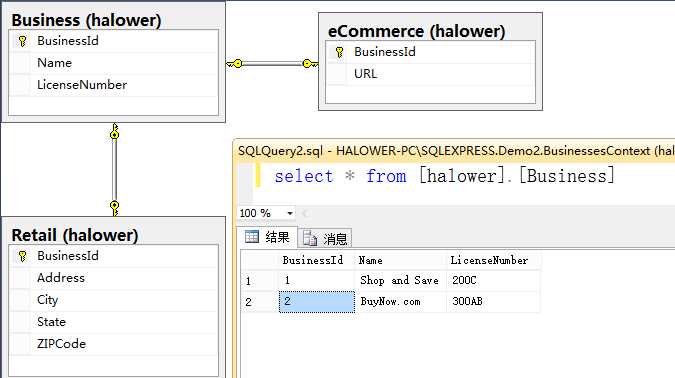Select result row number 2
Image resolution: width=675 pixels, height=378 pixels.
tap(259, 302)
